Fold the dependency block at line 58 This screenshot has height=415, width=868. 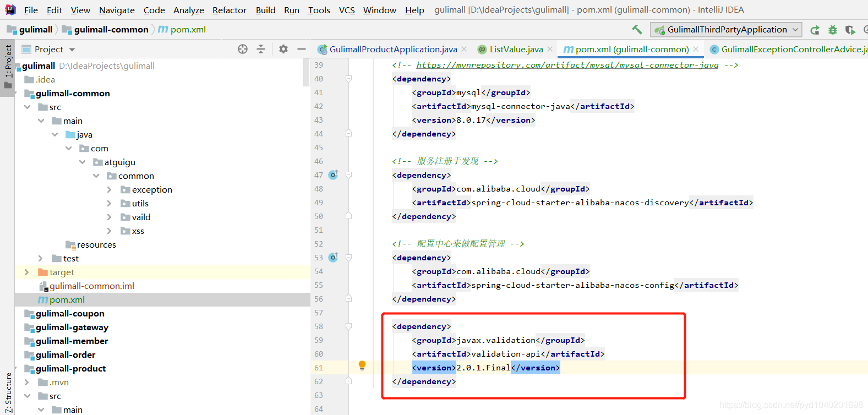pos(348,326)
